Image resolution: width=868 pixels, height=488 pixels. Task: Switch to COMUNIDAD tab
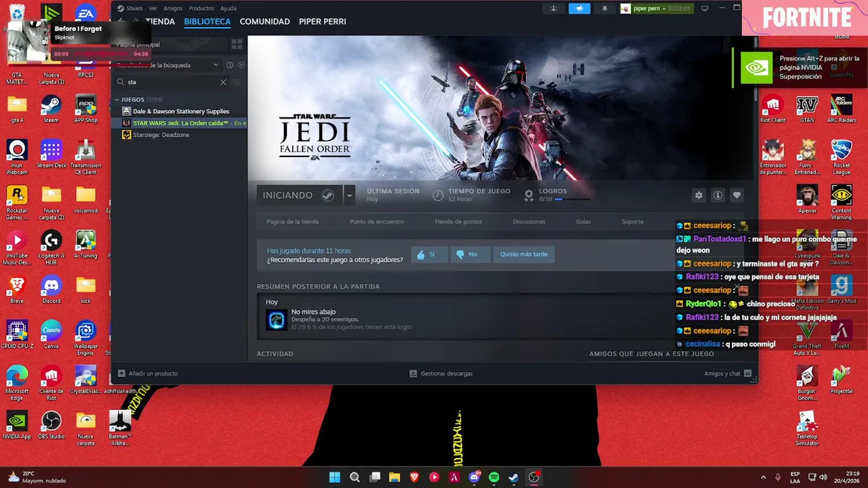264,22
